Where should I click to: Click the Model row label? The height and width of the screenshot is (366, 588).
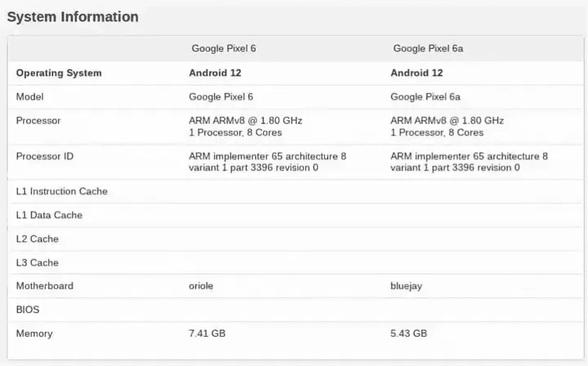(30, 96)
